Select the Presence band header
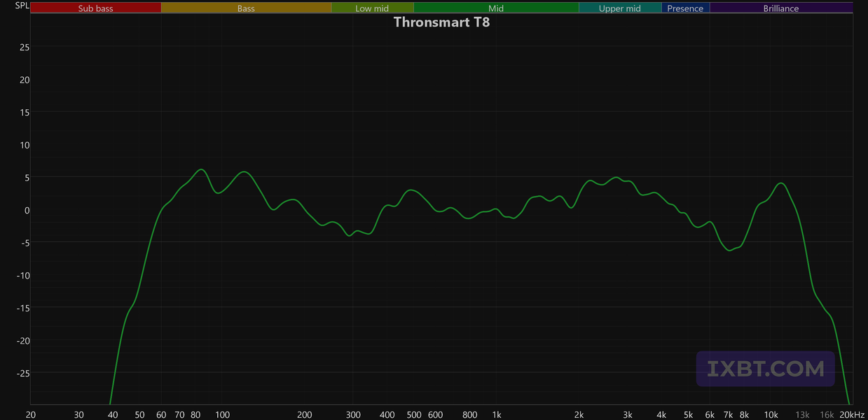This screenshot has height=420, width=868. pos(685,8)
